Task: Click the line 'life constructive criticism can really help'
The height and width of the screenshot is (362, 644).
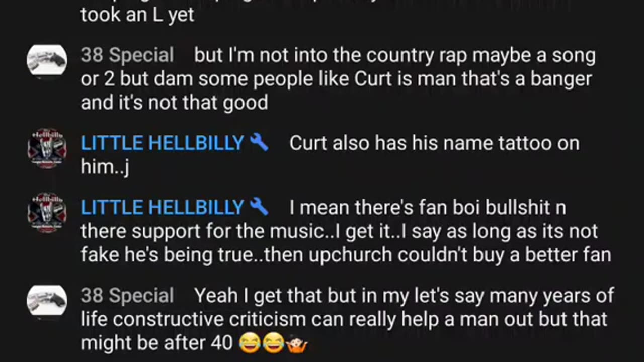Action: point(344,320)
